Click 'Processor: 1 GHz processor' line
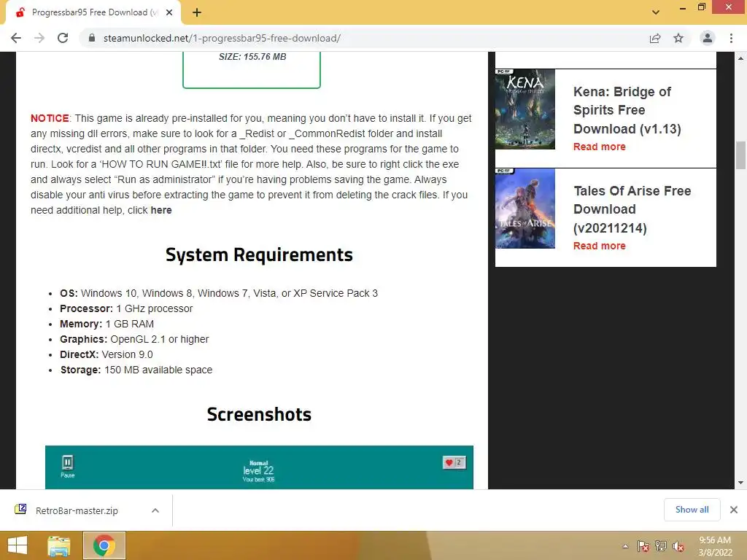 click(x=126, y=308)
